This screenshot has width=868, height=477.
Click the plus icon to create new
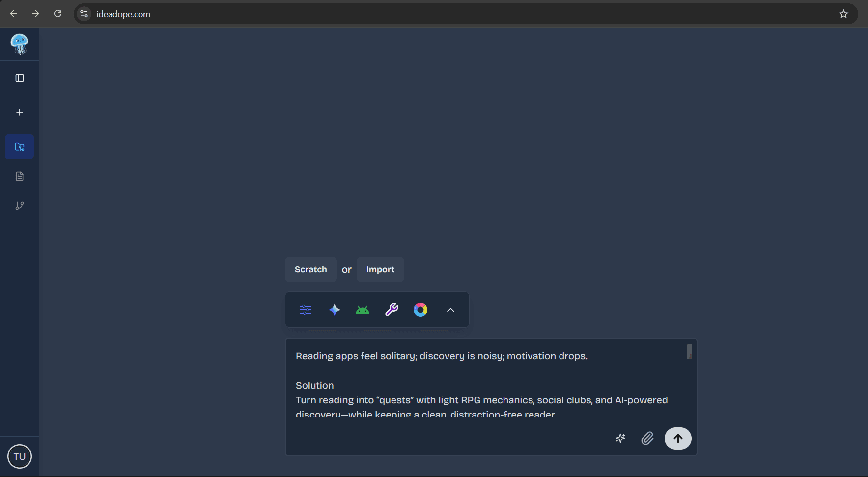19,112
